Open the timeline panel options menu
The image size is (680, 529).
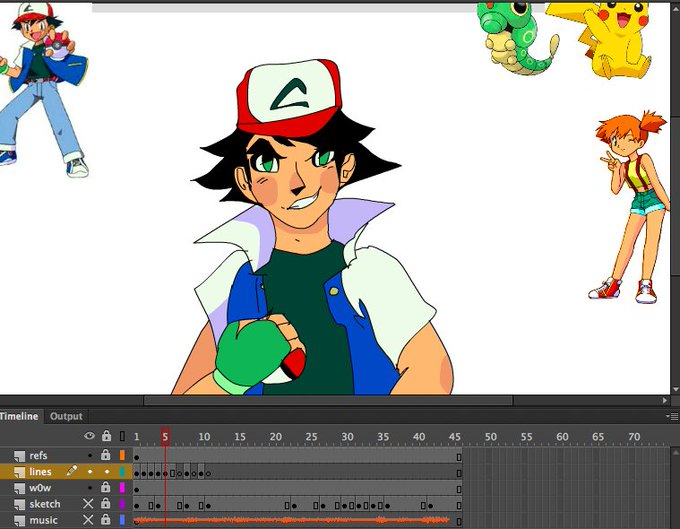[673, 416]
